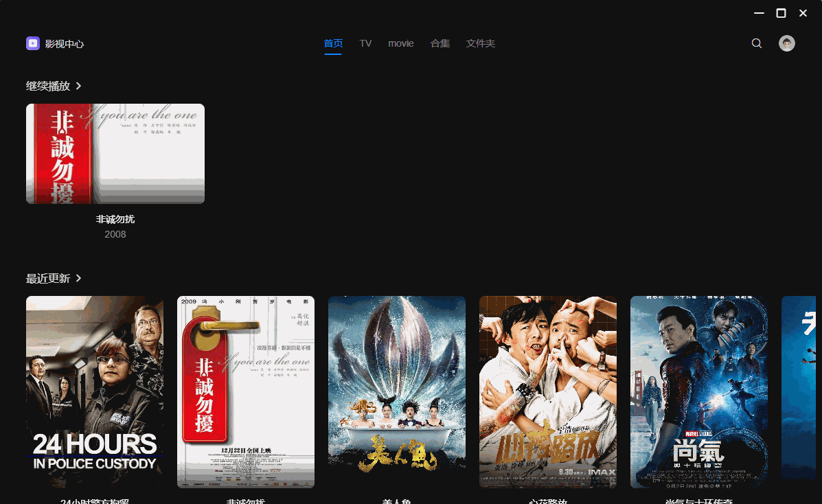Switch to the TV tab

pyautogui.click(x=365, y=43)
